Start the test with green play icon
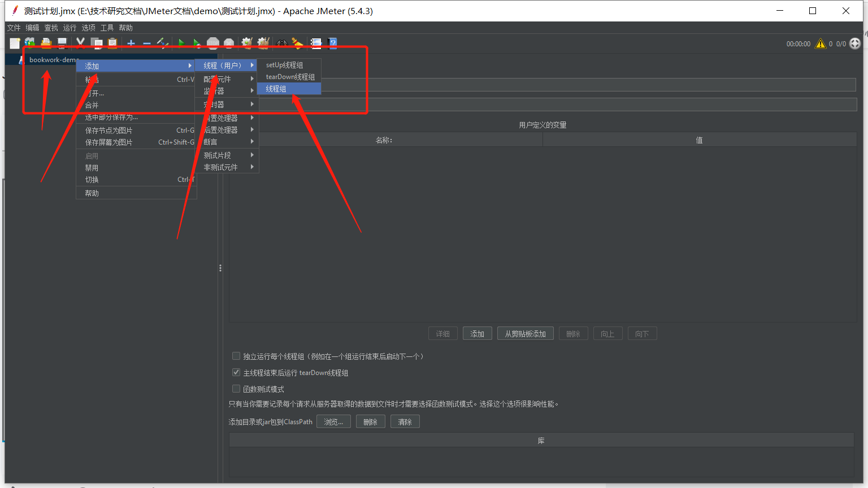The image size is (868, 488). point(181,43)
